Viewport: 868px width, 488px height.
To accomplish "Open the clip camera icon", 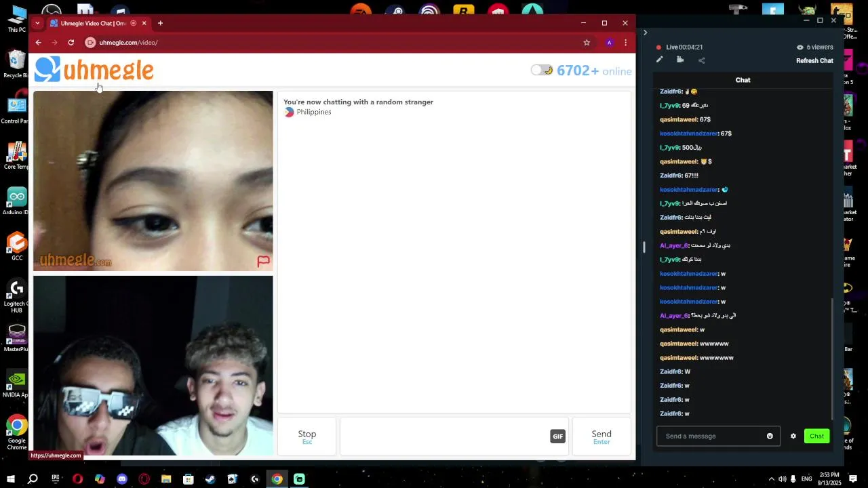I will [680, 60].
